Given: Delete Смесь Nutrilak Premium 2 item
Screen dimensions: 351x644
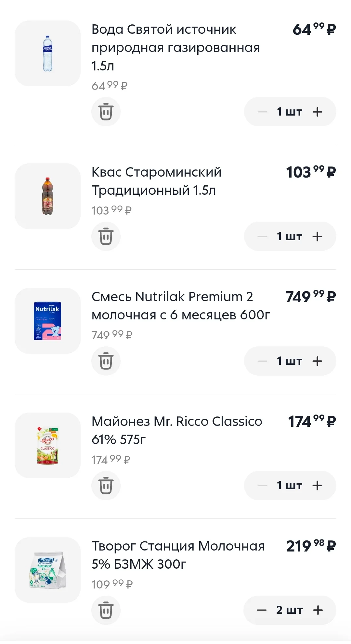Looking at the screenshot, I should [x=106, y=361].
